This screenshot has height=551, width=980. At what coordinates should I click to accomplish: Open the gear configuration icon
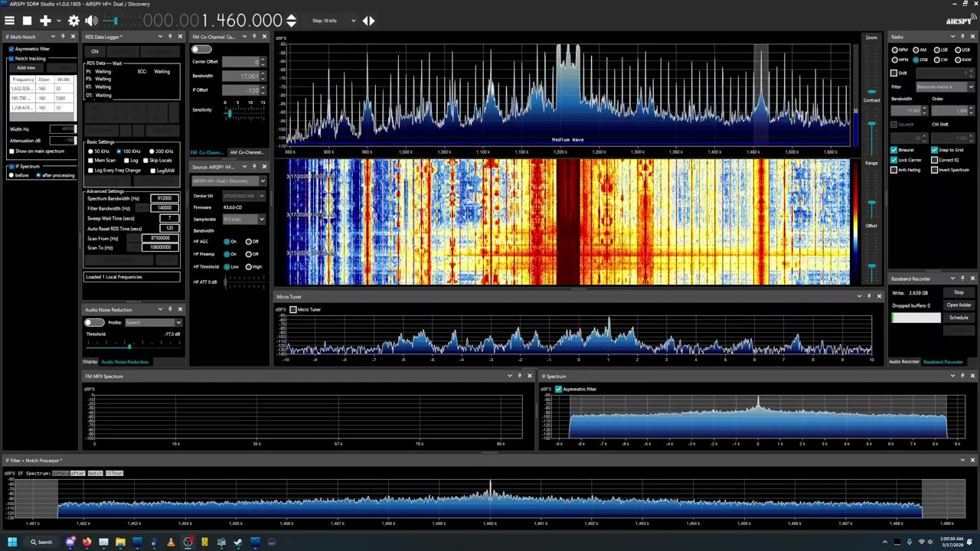73,21
